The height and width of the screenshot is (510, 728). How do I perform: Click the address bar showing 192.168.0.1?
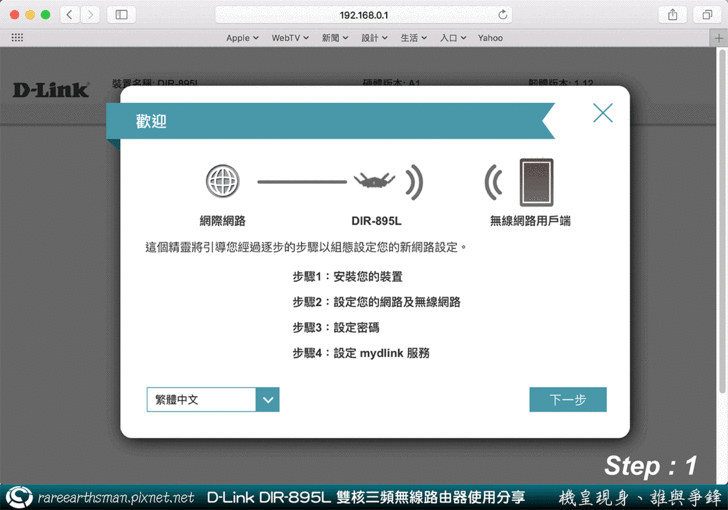(x=363, y=15)
